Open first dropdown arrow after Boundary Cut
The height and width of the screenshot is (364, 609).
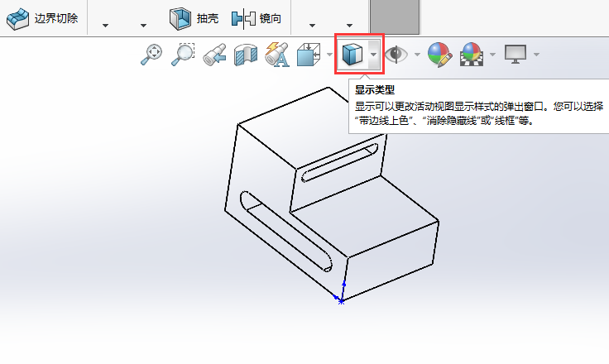point(105,26)
